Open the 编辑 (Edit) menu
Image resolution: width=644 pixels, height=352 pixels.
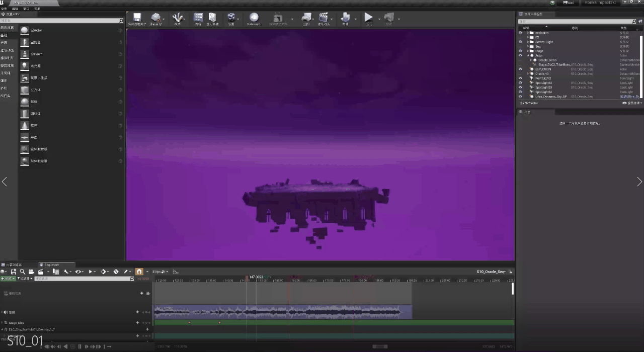(x=15, y=9)
